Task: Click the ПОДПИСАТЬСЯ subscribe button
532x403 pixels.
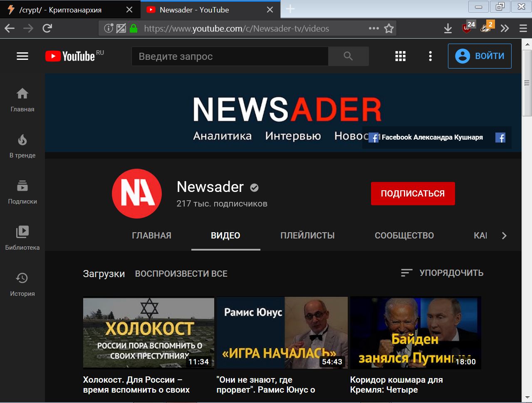Action: coord(413,194)
